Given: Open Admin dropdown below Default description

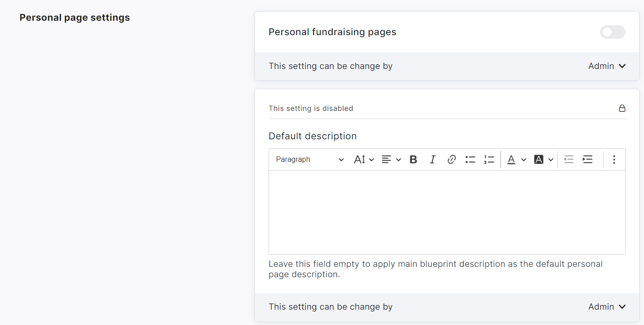Looking at the screenshot, I should point(607,307).
